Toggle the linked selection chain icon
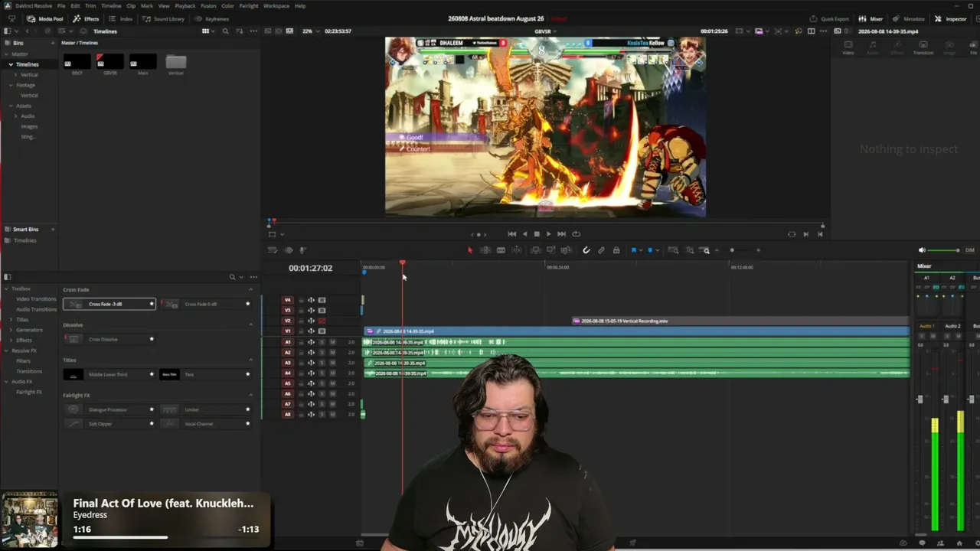 (x=601, y=250)
